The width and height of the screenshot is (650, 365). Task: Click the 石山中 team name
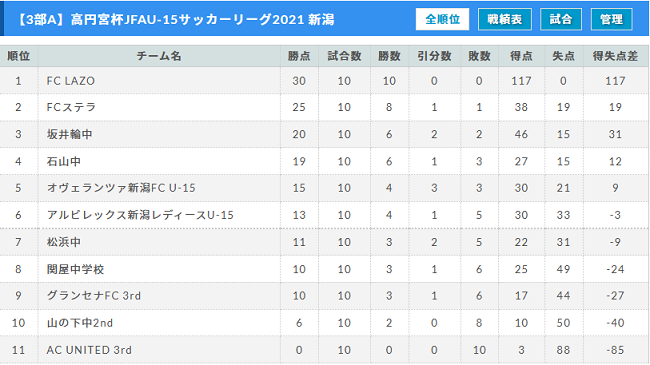pos(63,161)
